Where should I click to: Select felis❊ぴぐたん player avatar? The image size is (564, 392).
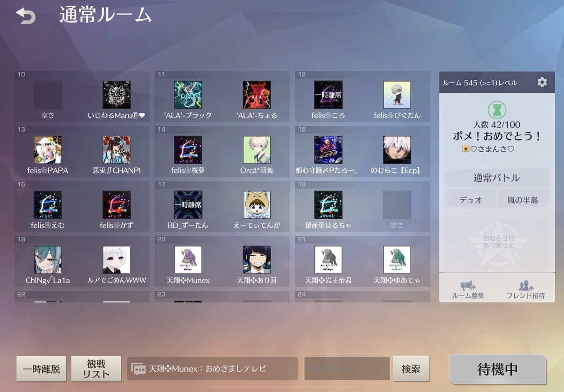397,95
